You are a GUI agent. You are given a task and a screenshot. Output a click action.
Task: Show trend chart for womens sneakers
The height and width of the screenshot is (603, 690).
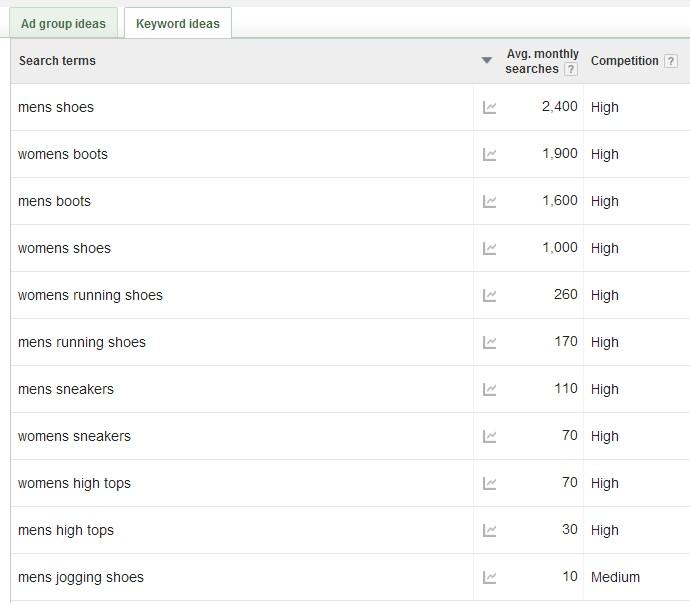click(489, 437)
